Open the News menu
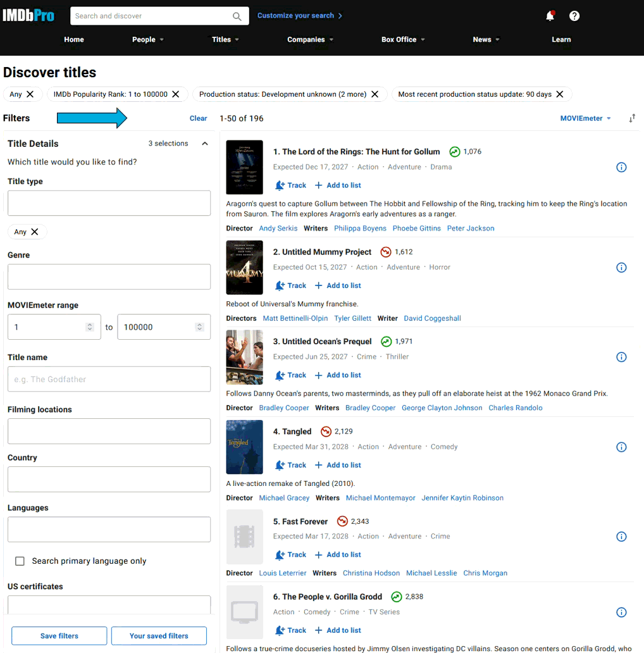644x653 pixels. tap(486, 40)
